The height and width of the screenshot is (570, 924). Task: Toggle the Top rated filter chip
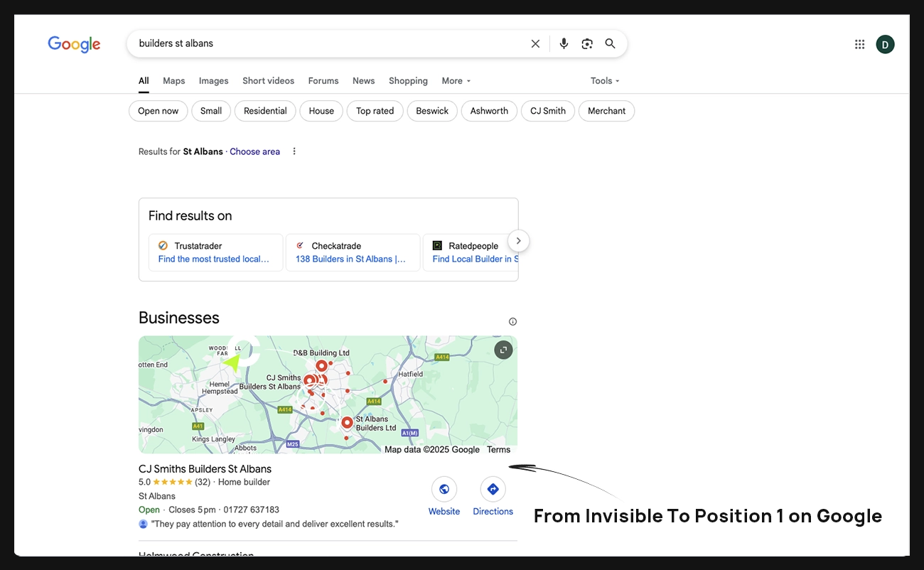point(375,111)
